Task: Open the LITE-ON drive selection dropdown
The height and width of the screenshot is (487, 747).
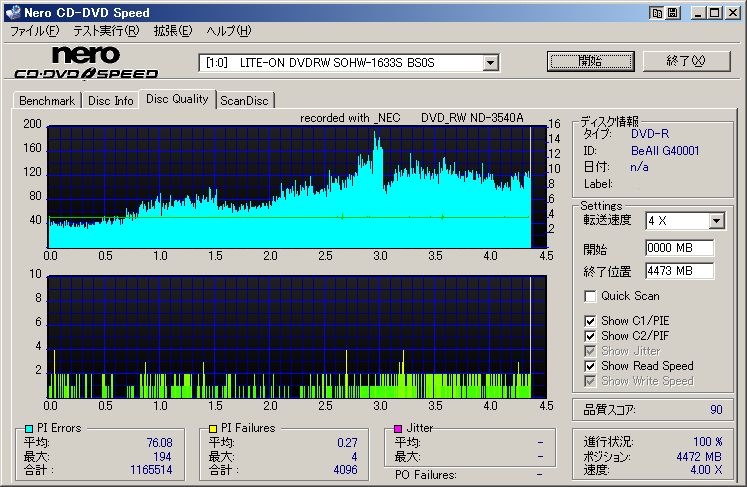Action: (490, 63)
